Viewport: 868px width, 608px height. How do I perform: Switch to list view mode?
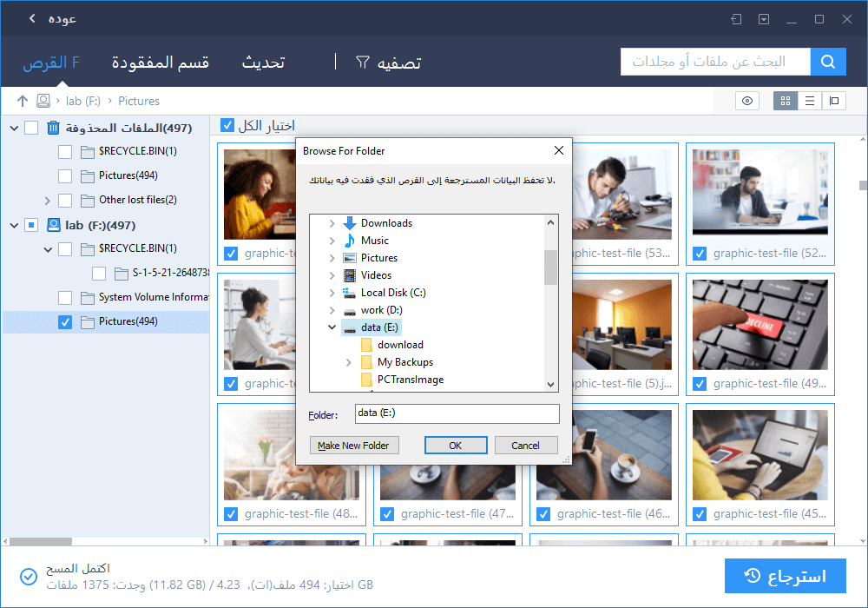(x=810, y=101)
